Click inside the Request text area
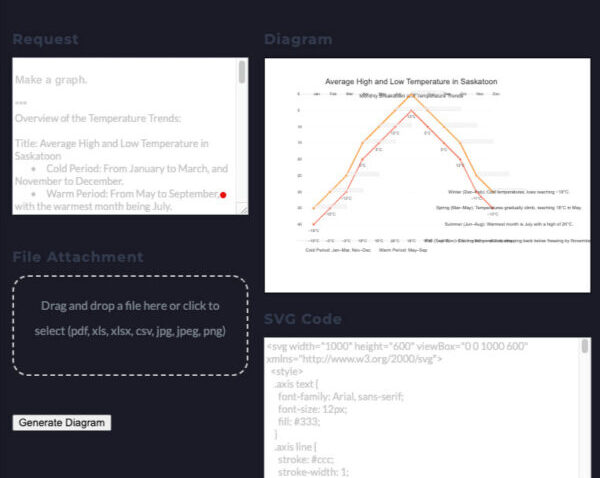 pyautogui.click(x=125, y=136)
